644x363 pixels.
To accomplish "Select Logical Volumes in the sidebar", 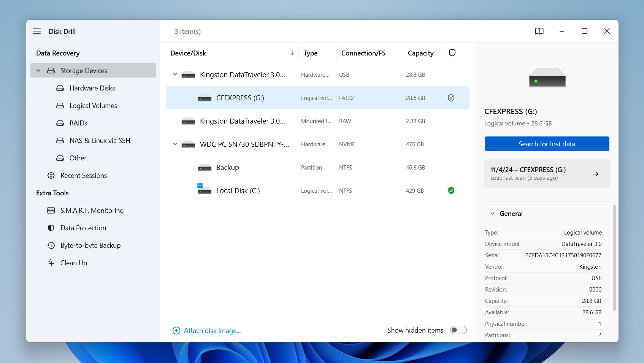I will (93, 105).
